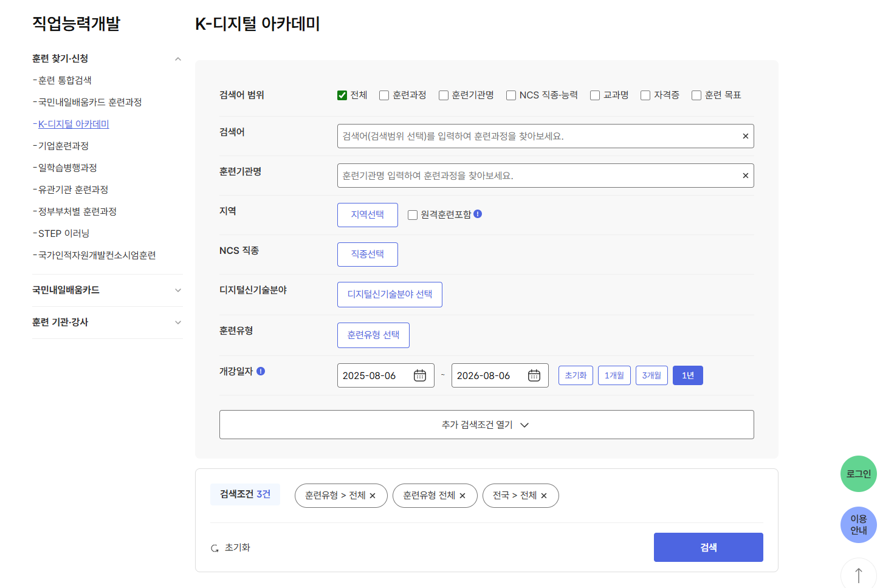Remove the '전국 > 전체' filter chip

[x=544, y=496]
